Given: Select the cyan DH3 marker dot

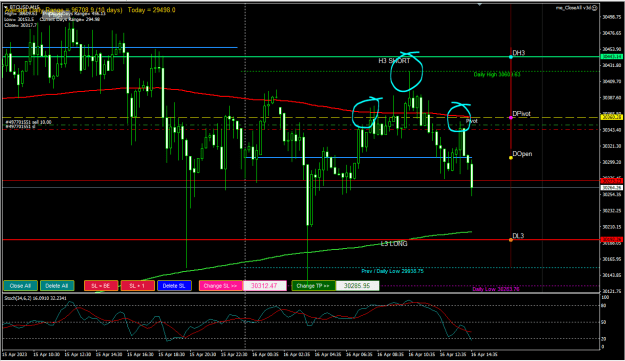Looking at the screenshot, I should (x=511, y=57).
